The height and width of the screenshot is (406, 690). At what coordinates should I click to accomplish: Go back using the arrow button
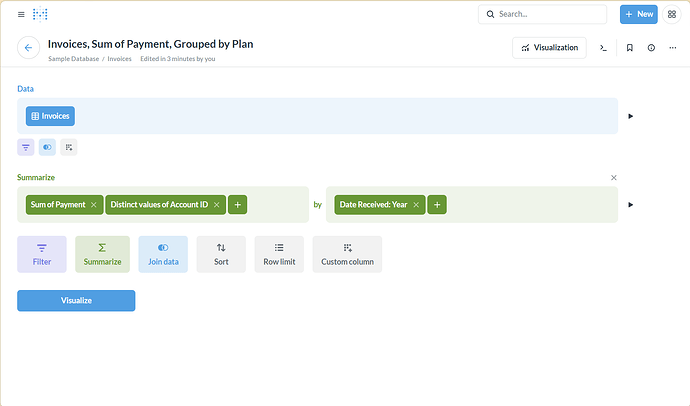[29, 48]
